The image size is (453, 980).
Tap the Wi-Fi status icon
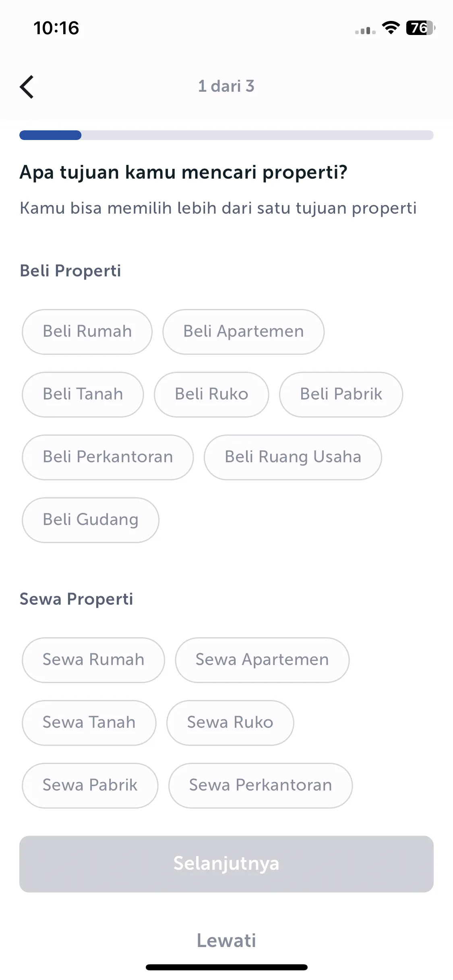click(390, 28)
